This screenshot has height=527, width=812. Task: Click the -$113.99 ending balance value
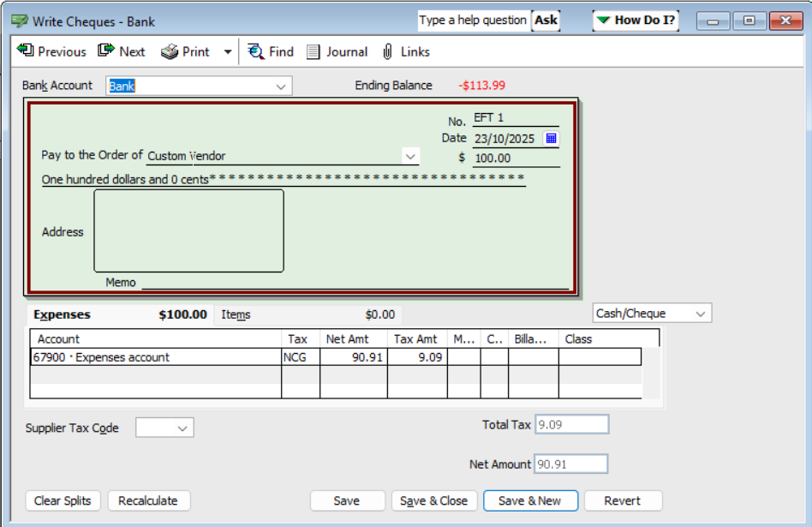[481, 86]
